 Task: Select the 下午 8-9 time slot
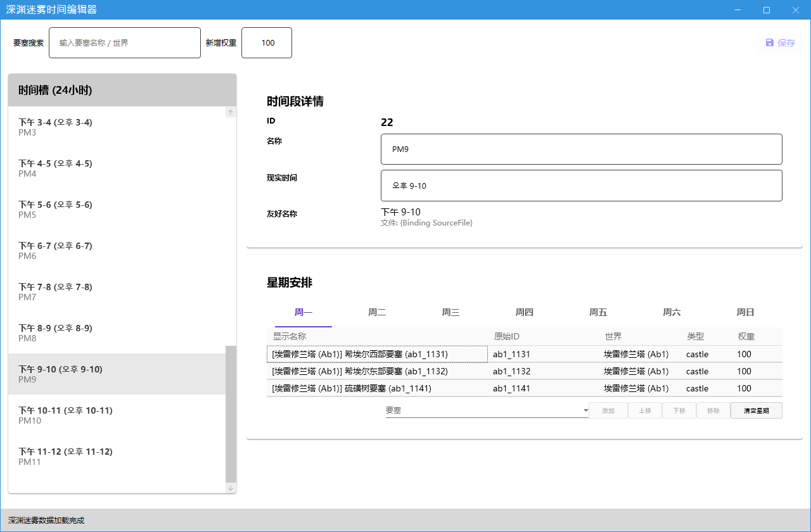117,333
